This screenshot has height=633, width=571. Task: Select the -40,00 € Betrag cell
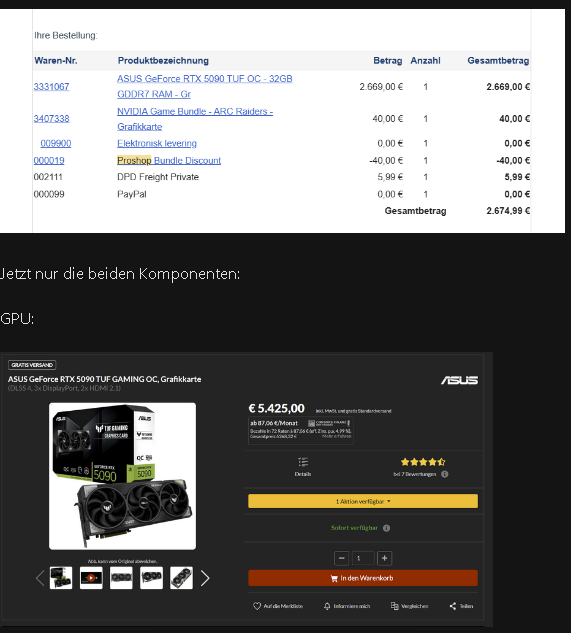386,160
